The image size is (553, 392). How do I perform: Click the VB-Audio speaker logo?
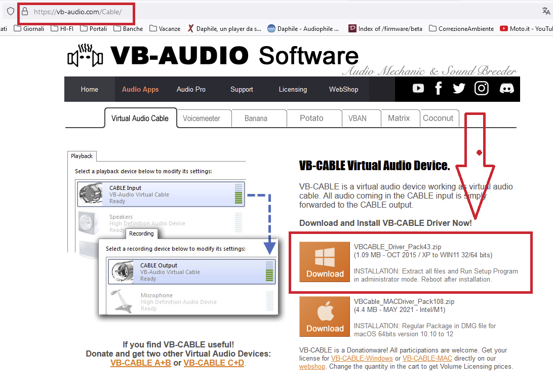86,55
